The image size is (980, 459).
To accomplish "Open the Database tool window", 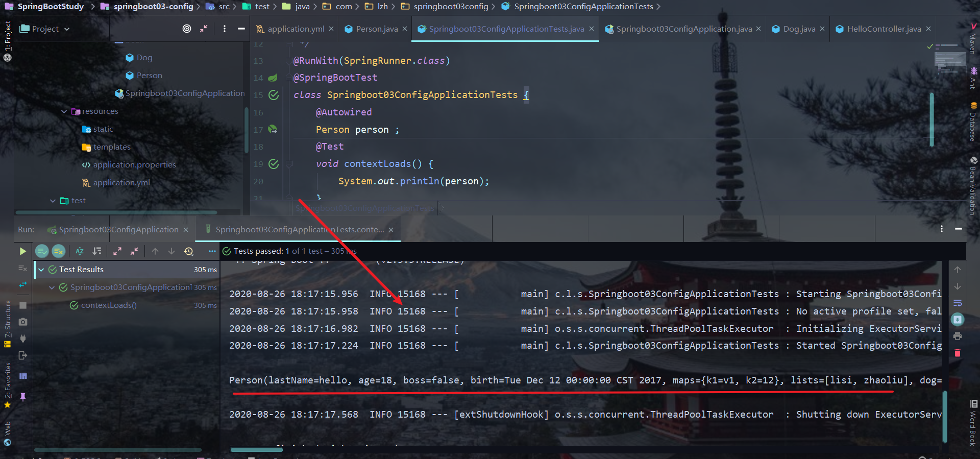I will pyautogui.click(x=973, y=122).
